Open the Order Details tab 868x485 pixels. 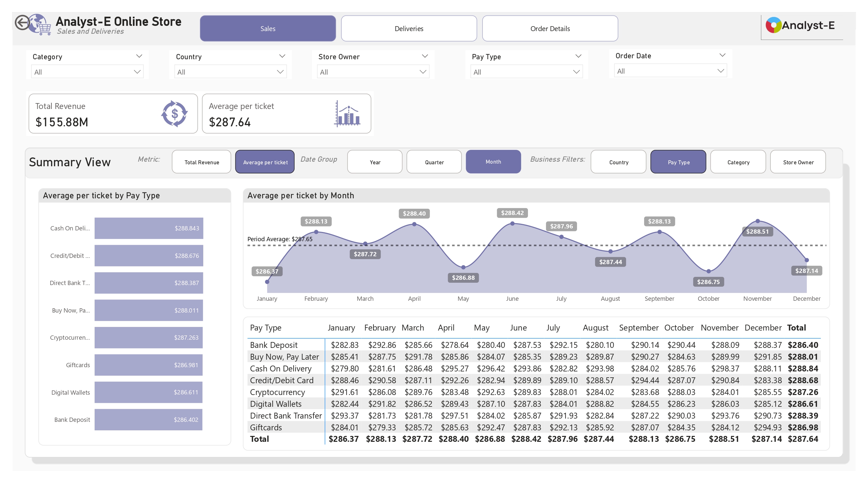[x=550, y=28]
